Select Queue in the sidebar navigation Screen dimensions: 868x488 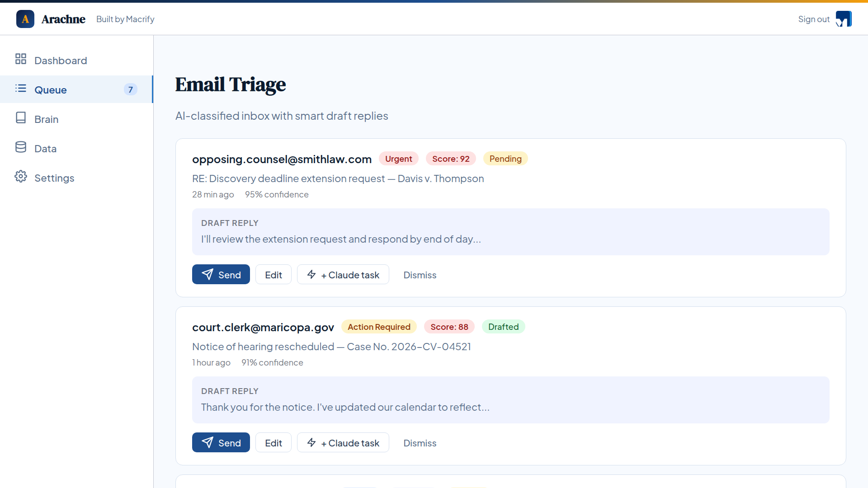51,89
